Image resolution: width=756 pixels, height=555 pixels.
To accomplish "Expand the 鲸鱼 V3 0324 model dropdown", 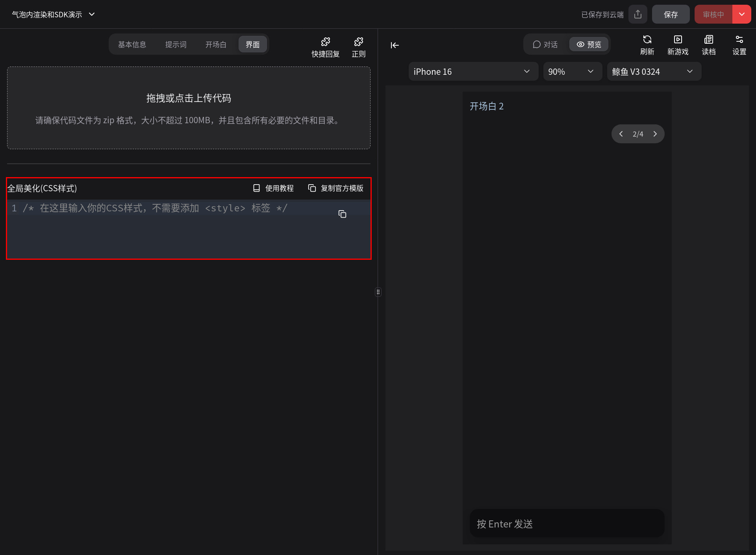I will [x=653, y=72].
